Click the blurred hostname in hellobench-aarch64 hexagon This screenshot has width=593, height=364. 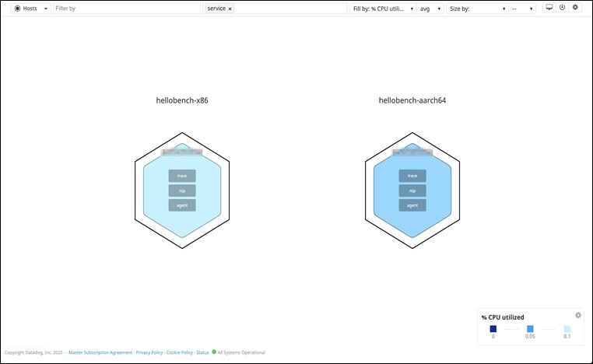pos(412,152)
